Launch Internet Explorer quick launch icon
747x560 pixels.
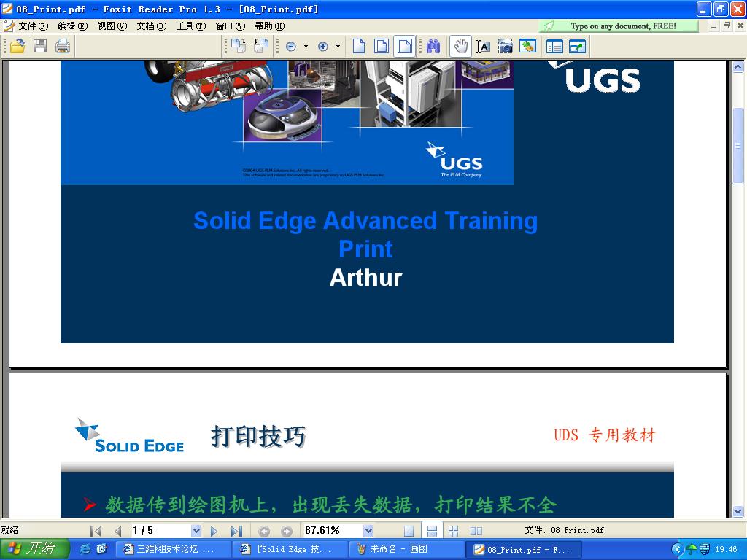[85, 549]
